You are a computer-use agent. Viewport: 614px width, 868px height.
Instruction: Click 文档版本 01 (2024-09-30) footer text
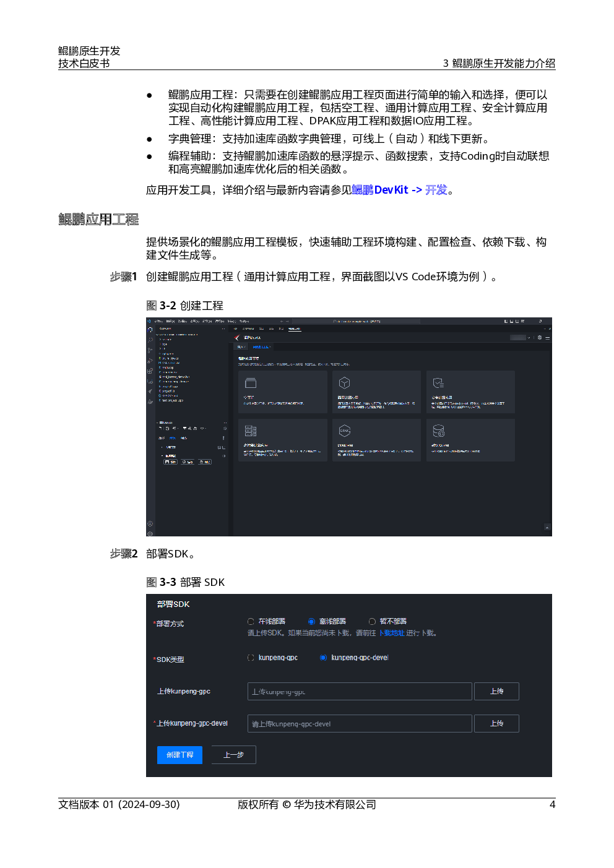coord(119,804)
